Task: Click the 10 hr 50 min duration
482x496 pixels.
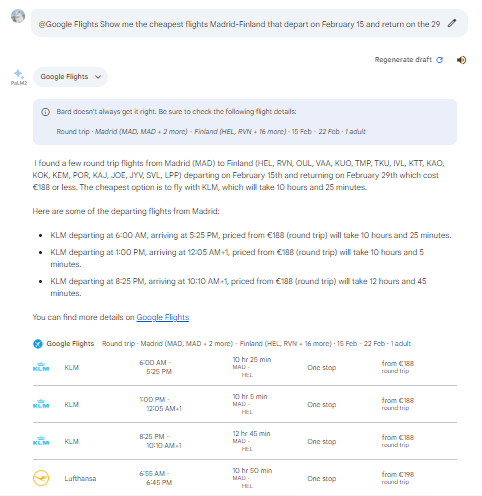Action: 252,471
